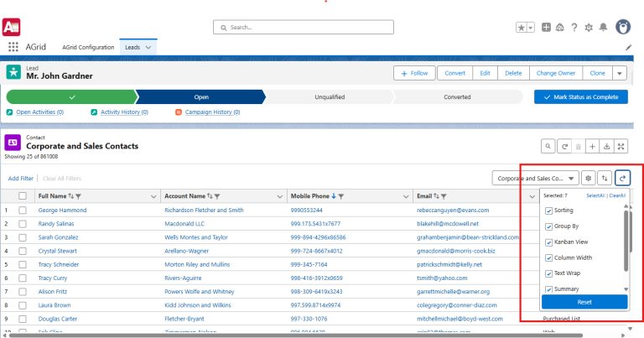644x338 pixels.
Task: Open the Campaign History (0) link
Action: click(x=212, y=112)
